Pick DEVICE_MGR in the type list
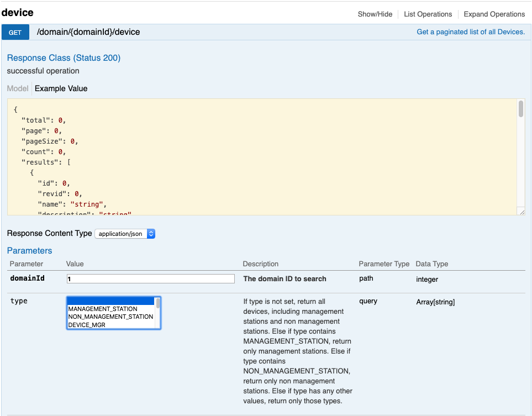Image resolution: width=532 pixels, height=416 pixels. tap(87, 325)
